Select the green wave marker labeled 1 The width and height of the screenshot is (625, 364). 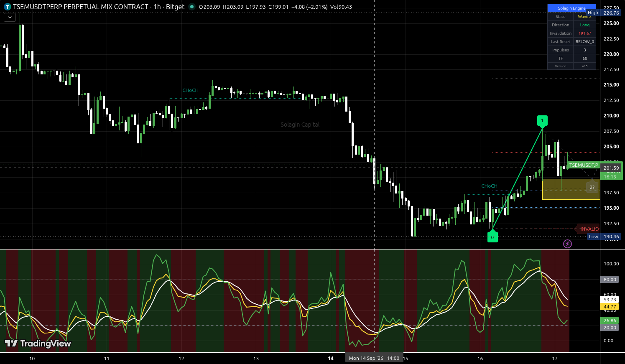[x=542, y=121]
